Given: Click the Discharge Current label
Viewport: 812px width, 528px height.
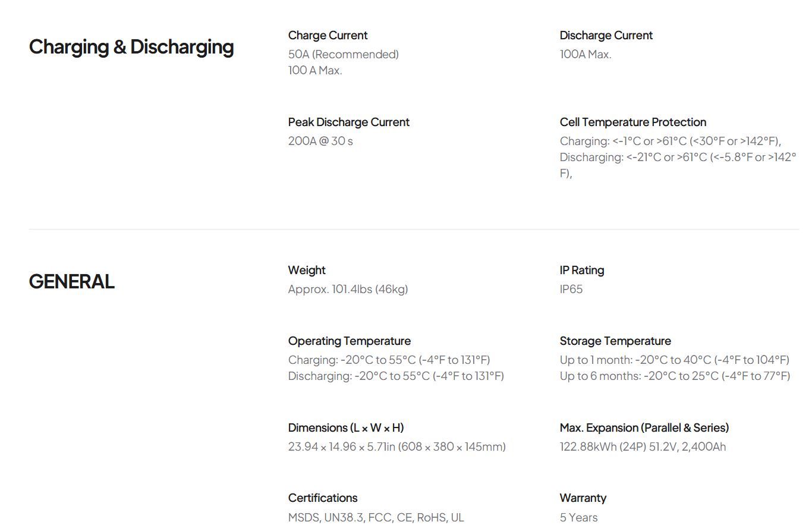Looking at the screenshot, I should (606, 36).
